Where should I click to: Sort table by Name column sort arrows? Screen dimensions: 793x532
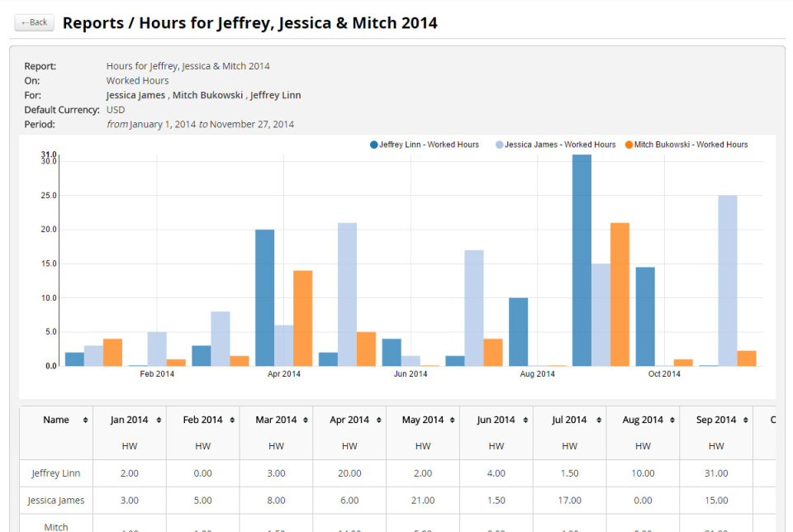coord(85,420)
